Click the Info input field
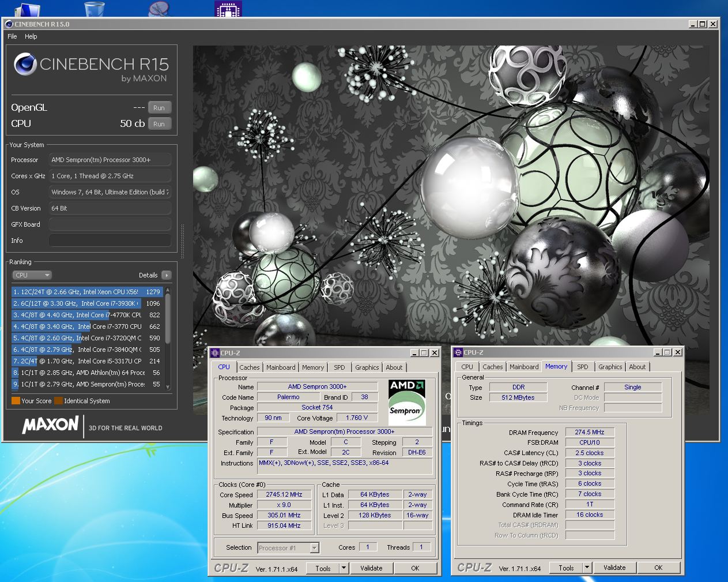This screenshot has height=582, width=728. (110, 241)
